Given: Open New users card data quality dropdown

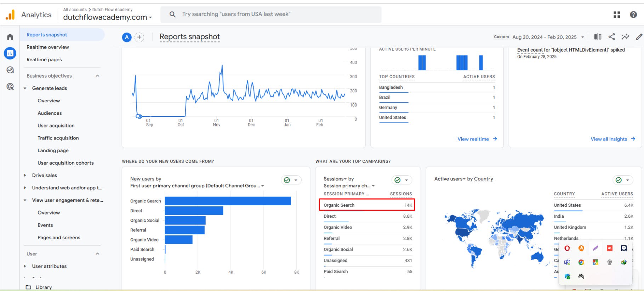Looking at the screenshot, I should pos(291,180).
